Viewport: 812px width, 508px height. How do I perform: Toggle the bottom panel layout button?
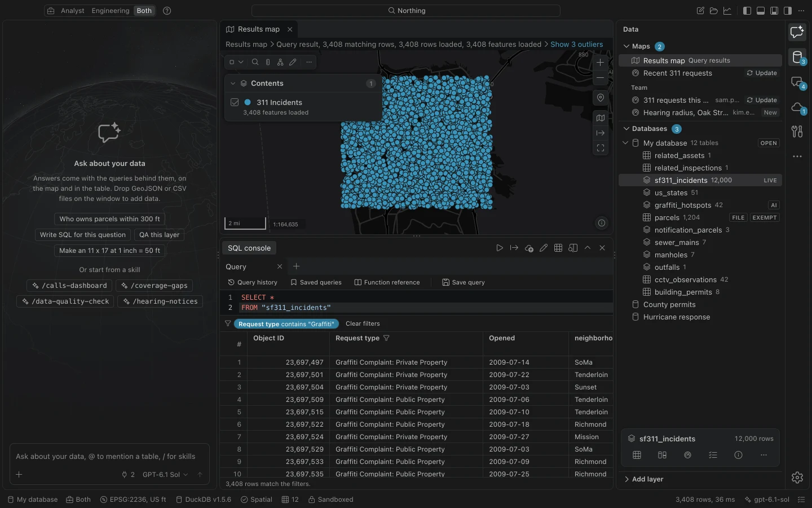pos(761,11)
